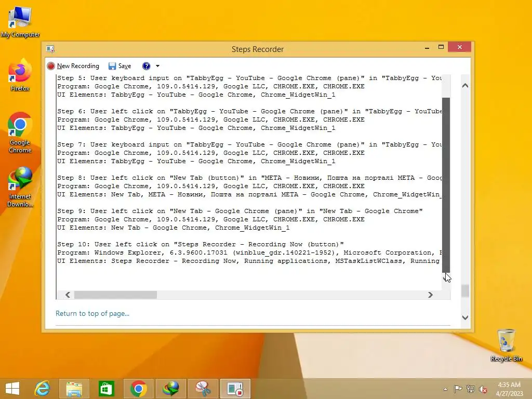Image resolution: width=532 pixels, height=399 pixels.
Task: Click the dark inner vertical scrollbar thumb
Action: click(x=446, y=184)
